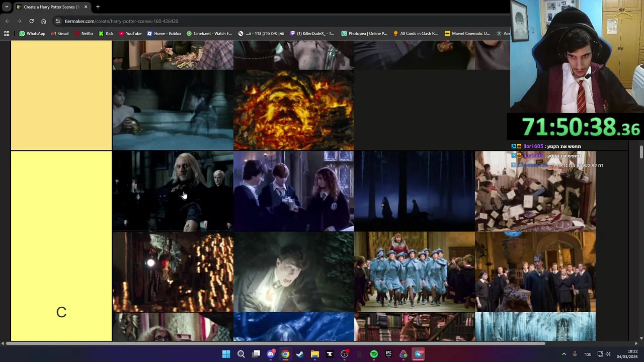Open volume control in system tray

click(608, 354)
